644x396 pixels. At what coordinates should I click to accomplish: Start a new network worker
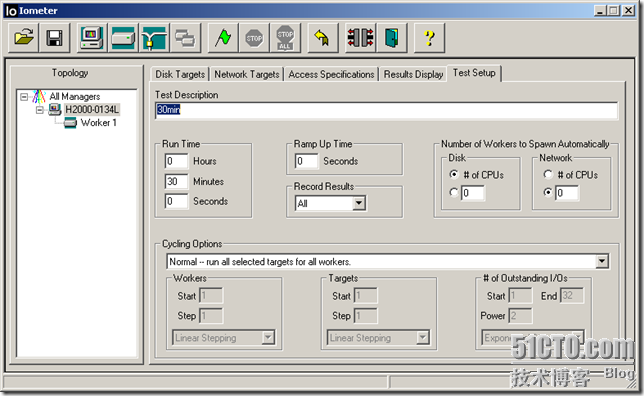[154, 38]
